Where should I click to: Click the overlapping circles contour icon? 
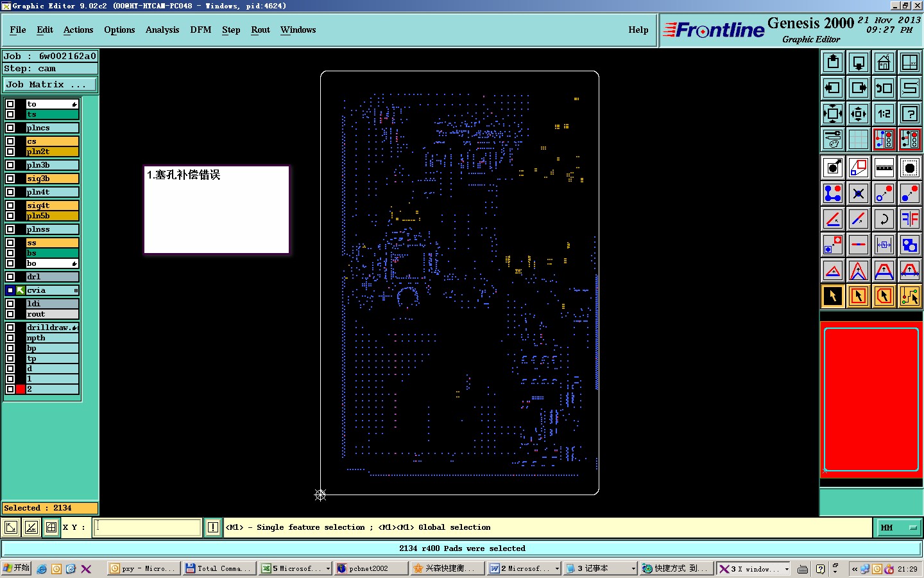(x=910, y=245)
